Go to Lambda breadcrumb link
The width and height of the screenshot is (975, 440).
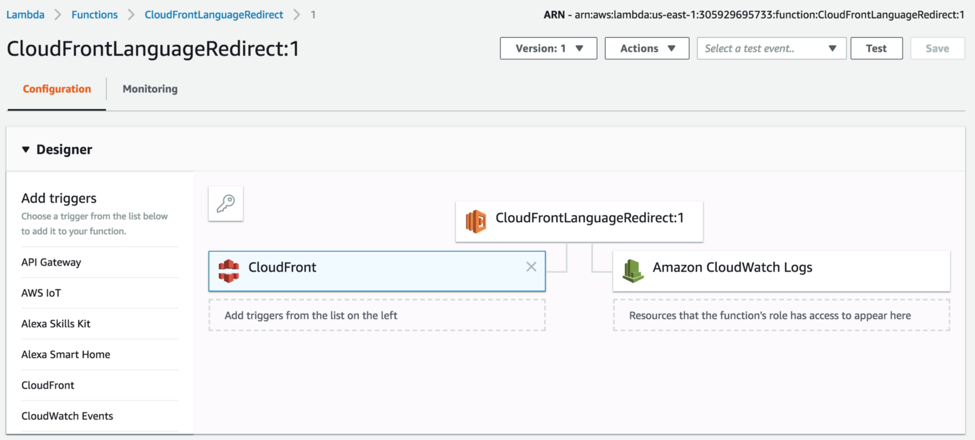pos(25,15)
